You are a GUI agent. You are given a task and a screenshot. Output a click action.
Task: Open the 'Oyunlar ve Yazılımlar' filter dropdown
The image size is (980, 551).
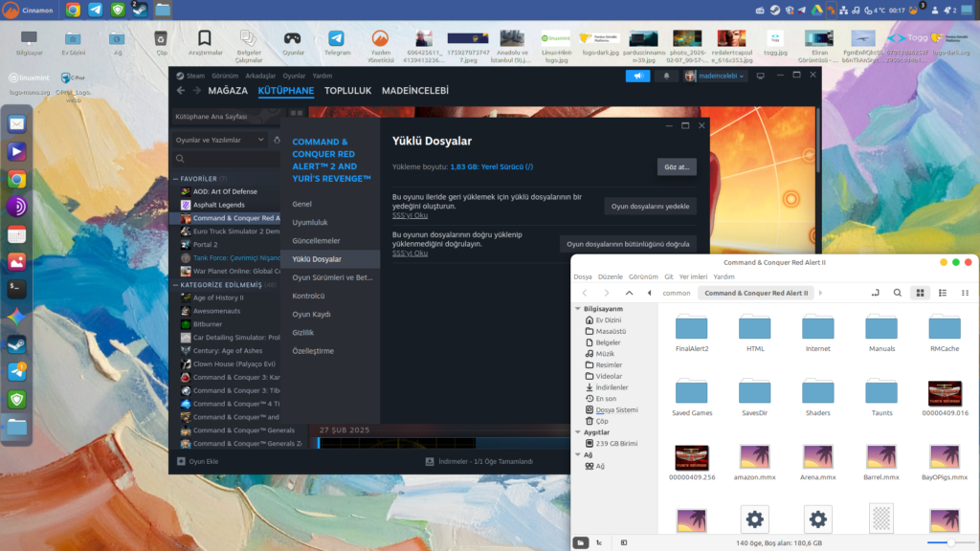220,140
